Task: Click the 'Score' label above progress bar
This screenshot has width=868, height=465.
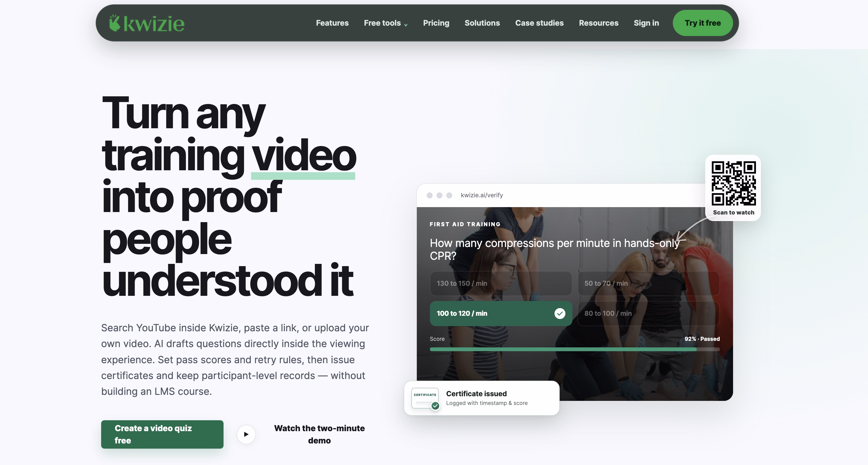Action: pyautogui.click(x=437, y=339)
